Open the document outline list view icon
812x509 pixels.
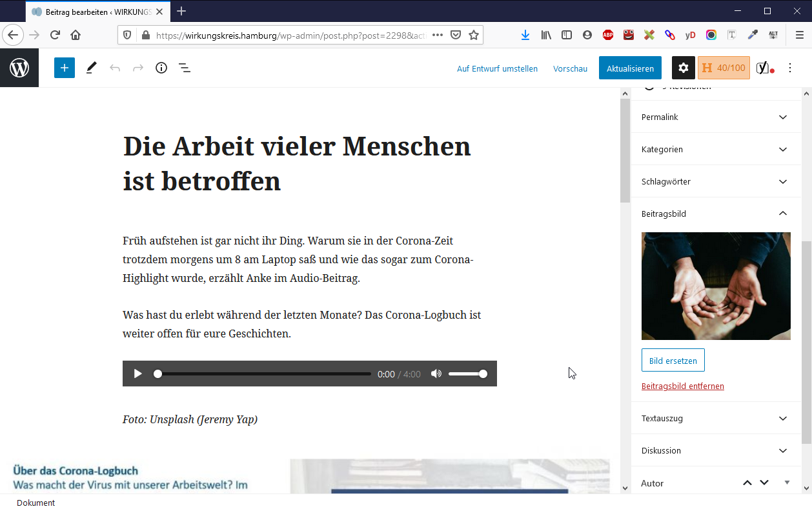(185, 67)
